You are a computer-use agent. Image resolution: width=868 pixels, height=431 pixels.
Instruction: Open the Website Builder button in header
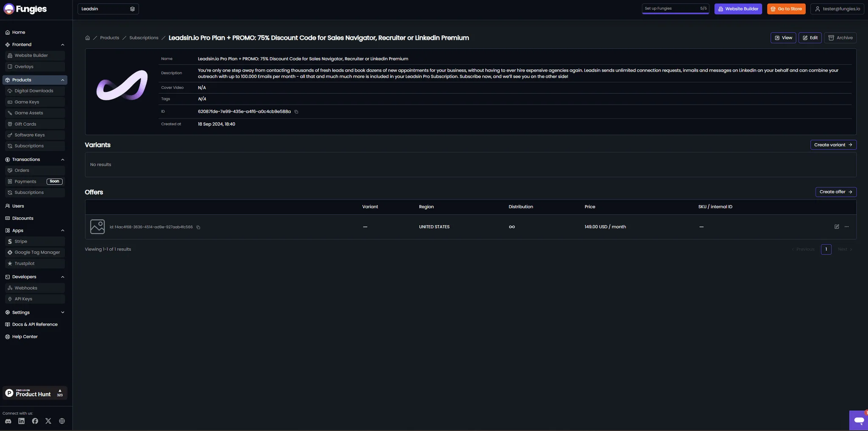738,9
